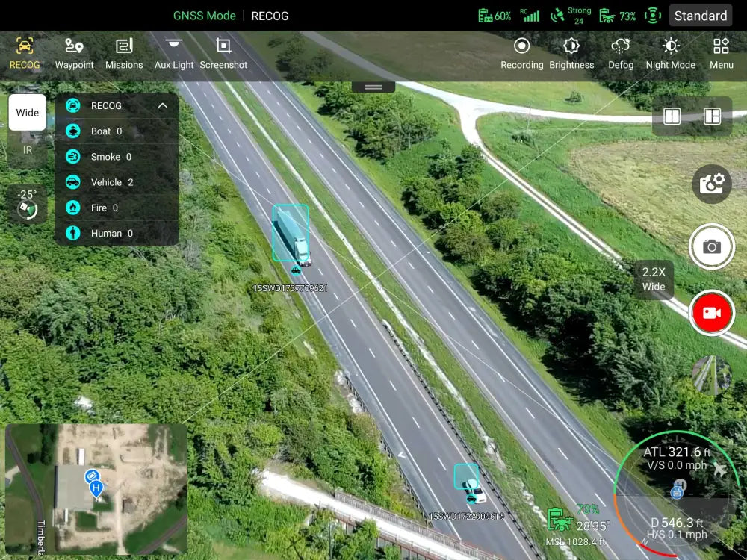Open Brightness adjustment
This screenshot has height=560, width=747.
pos(571,54)
